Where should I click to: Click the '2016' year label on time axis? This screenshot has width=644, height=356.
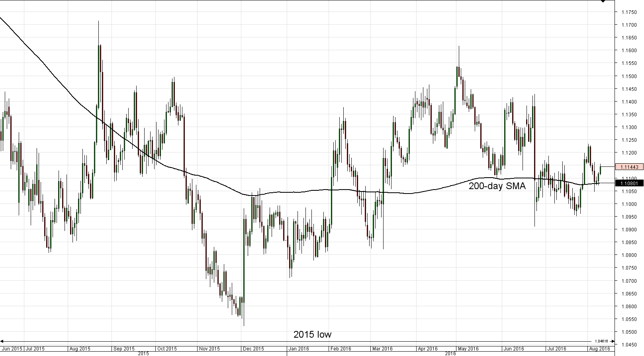point(450,353)
